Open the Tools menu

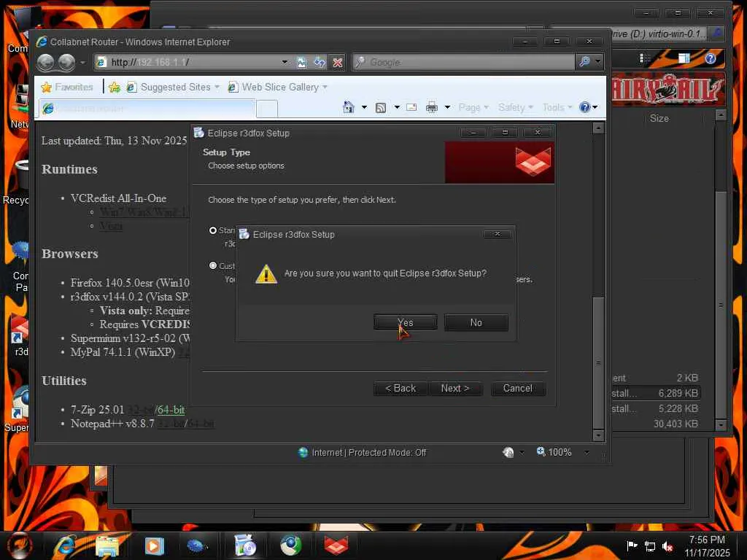[x=557, y=108]
